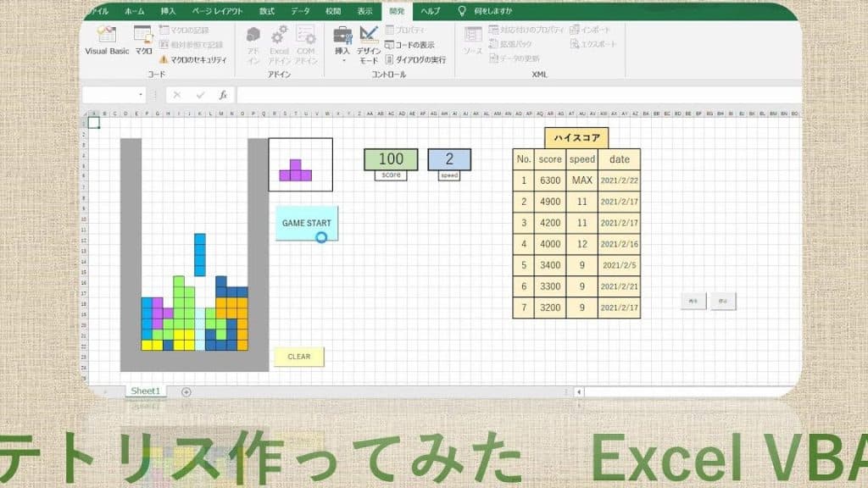Open the Visual Basic editor

pos(106,41)
